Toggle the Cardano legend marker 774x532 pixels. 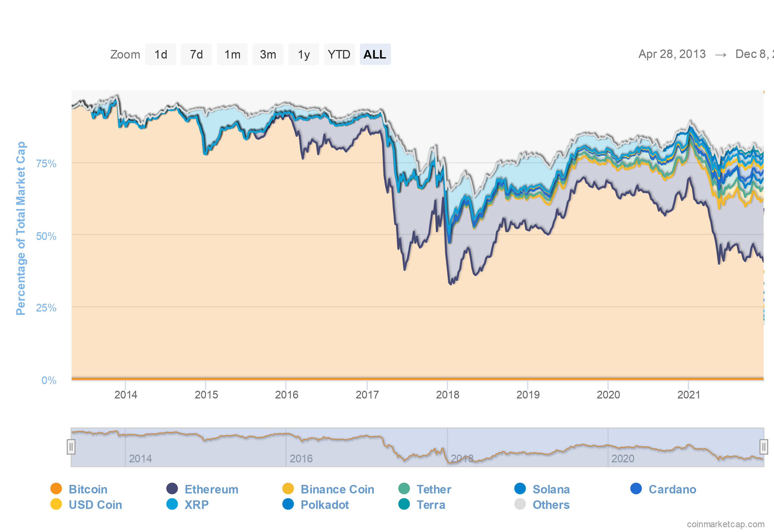tap(636, 489)
